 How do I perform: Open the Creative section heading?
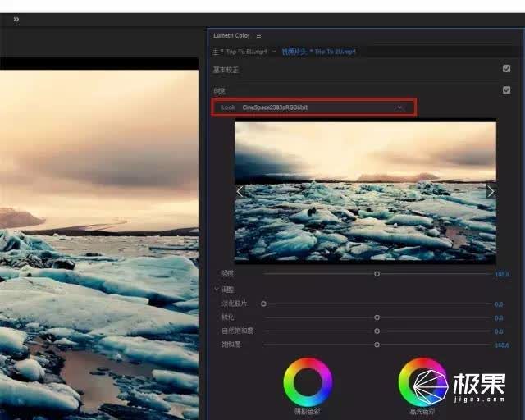click(219, 91)
